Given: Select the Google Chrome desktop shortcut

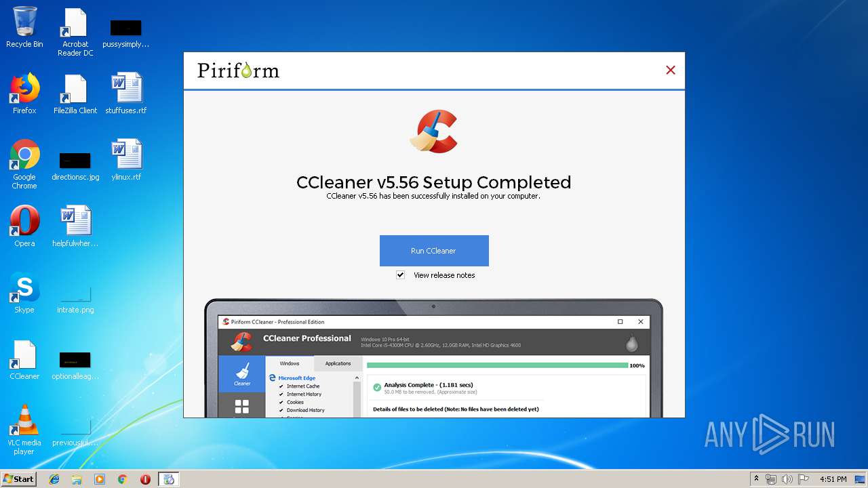Looking at the screenshot, I should click(x=24, y=164).
